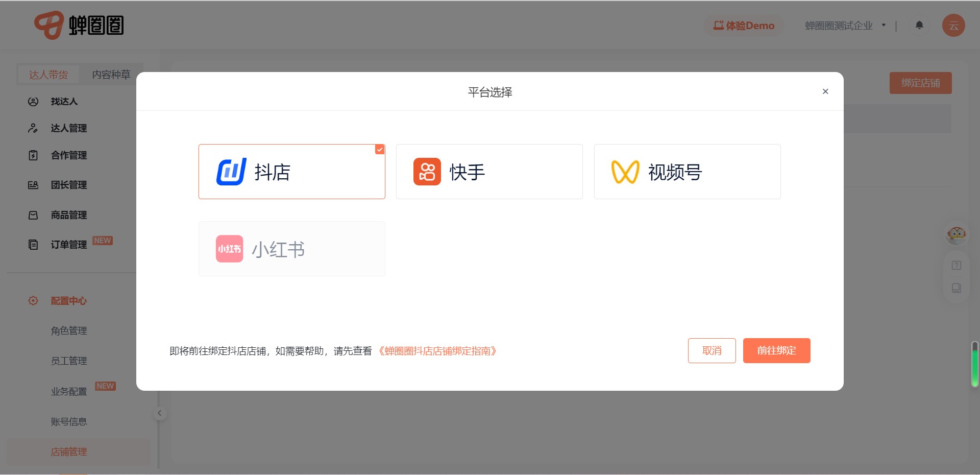Click the 蝉圈圈 logo
The image size is (980, 475).
(79, 25)
